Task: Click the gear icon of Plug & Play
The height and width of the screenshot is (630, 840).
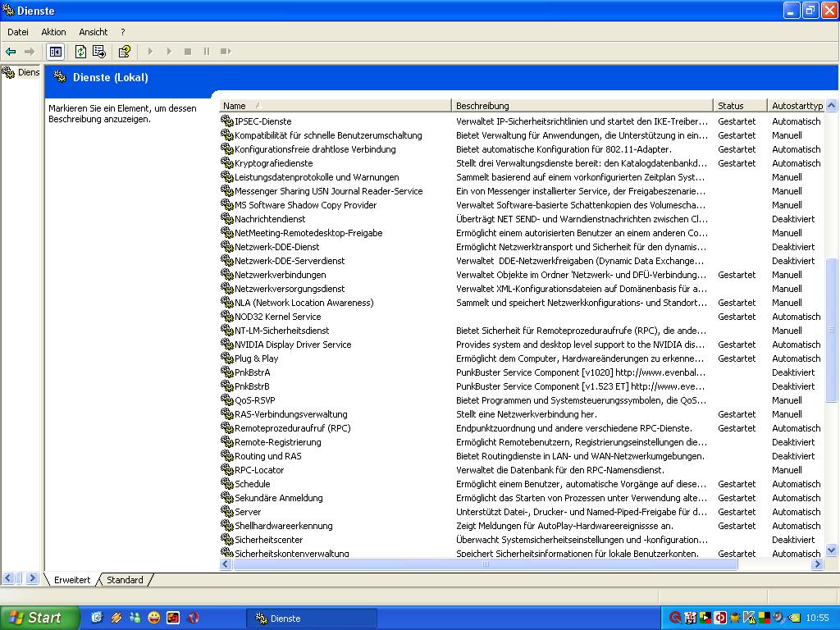Action: tap(227, 358)
